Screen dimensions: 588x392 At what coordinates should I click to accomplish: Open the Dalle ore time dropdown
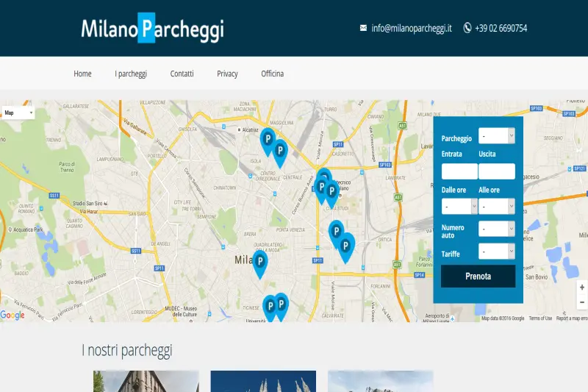[459, 207]
